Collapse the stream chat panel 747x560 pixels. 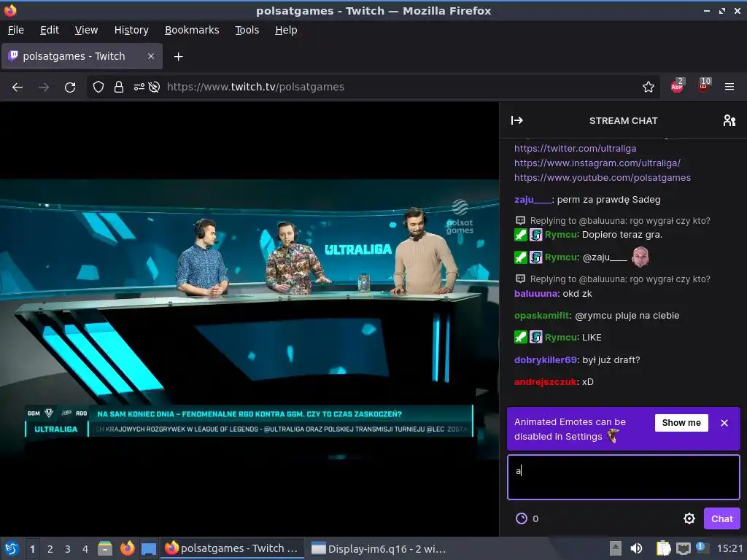[x=517, y=120]
